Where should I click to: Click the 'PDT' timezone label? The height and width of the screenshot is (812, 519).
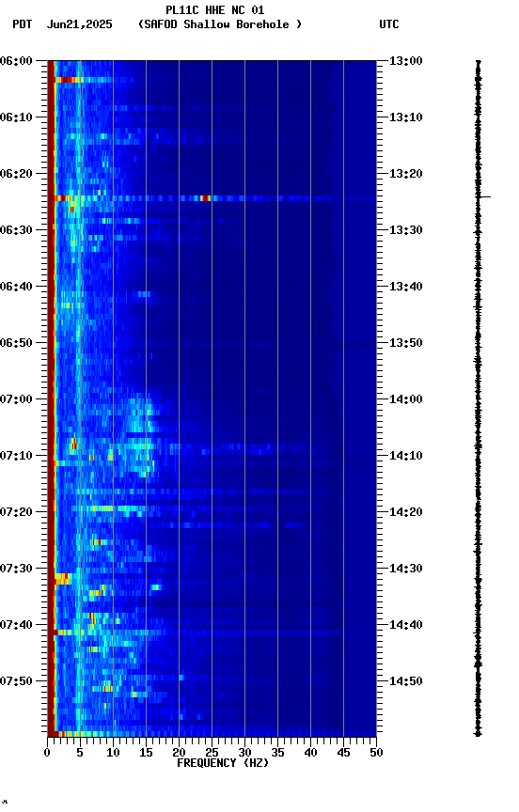[23, 24]
